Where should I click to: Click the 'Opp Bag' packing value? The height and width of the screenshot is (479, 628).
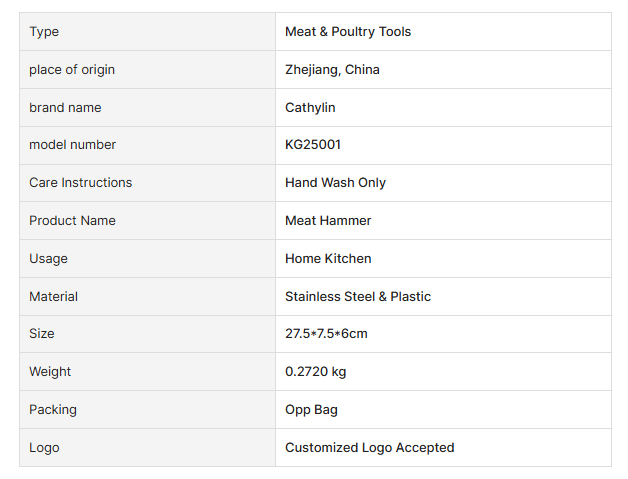click(x=311, y=410)
